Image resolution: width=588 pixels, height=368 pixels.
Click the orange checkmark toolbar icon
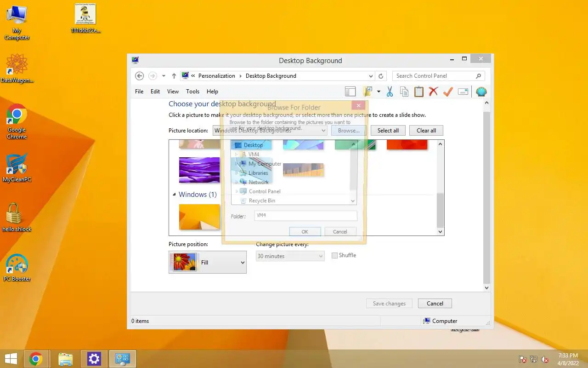[448, 92]
